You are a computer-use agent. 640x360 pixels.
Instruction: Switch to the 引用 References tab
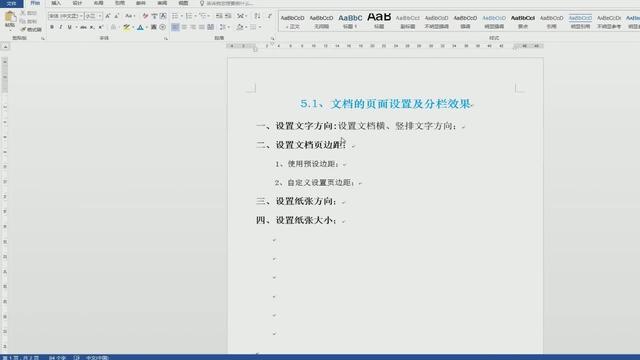coord(120,3)
